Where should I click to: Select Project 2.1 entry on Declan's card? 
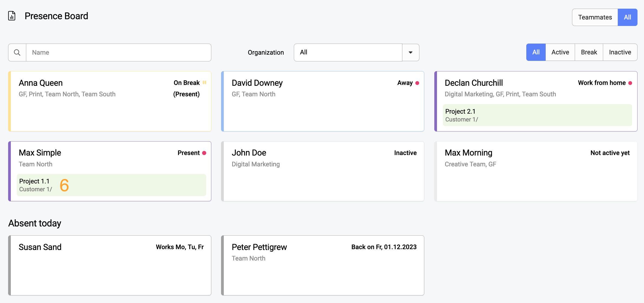(x=537, y=115)
